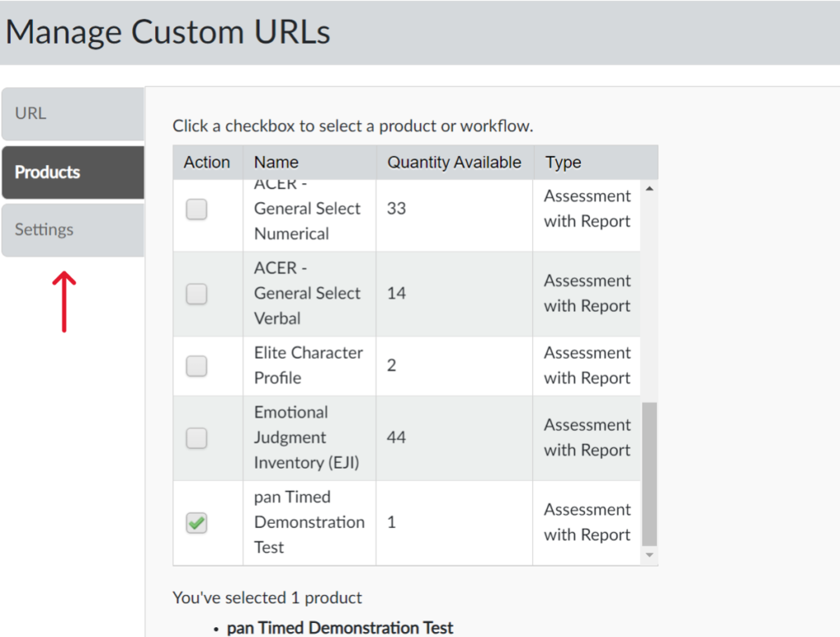This screenshot has width=840, height=637.
Task: Click the pan Timed Demonstration Test row name
Action: [x=308, y=522]
